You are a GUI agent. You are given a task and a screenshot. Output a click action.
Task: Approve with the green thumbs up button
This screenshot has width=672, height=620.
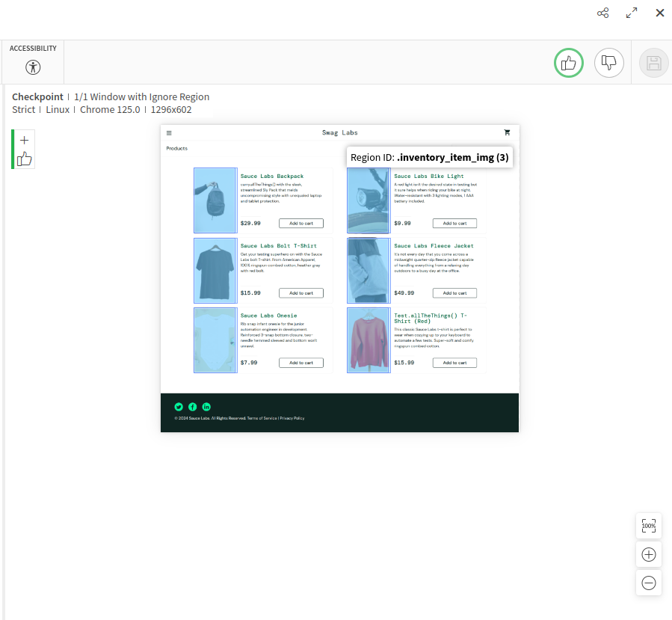[569, 63]
